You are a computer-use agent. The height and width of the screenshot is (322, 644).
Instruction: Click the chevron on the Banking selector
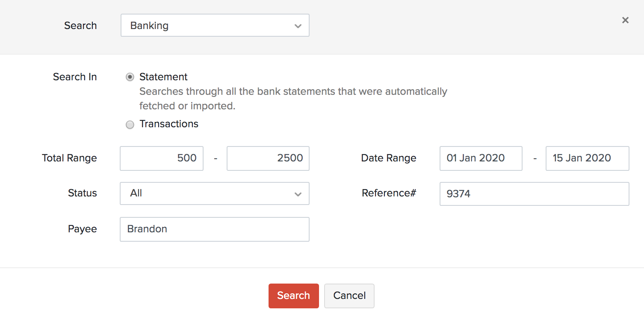click(x=298, y=26)
